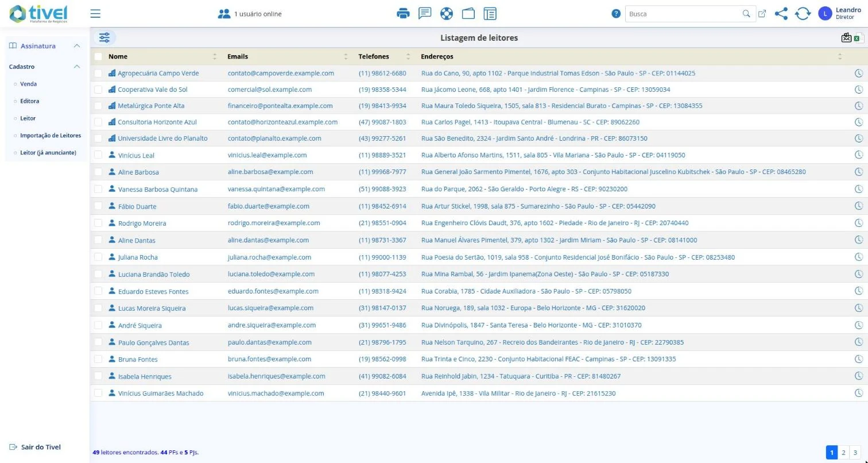868x463 pixels.
Task: Click the phone number (51) 99088-3923
Action: click(x=382, y=189)
